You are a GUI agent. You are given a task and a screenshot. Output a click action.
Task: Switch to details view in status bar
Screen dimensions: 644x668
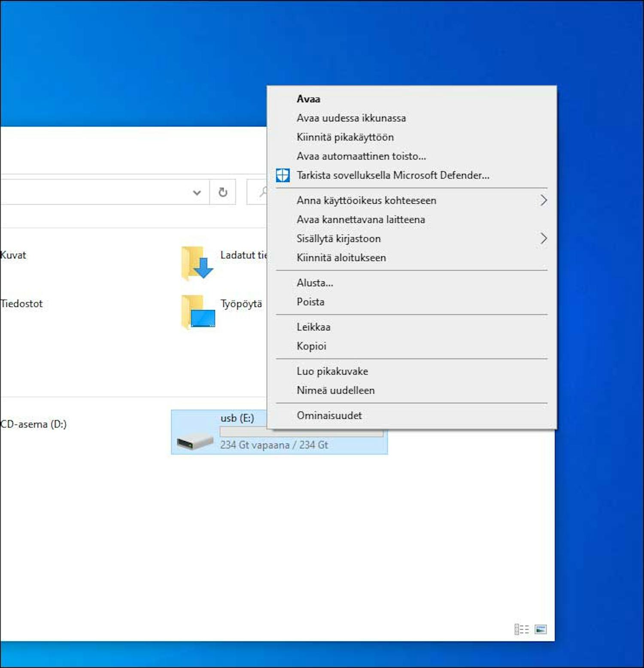522,629
